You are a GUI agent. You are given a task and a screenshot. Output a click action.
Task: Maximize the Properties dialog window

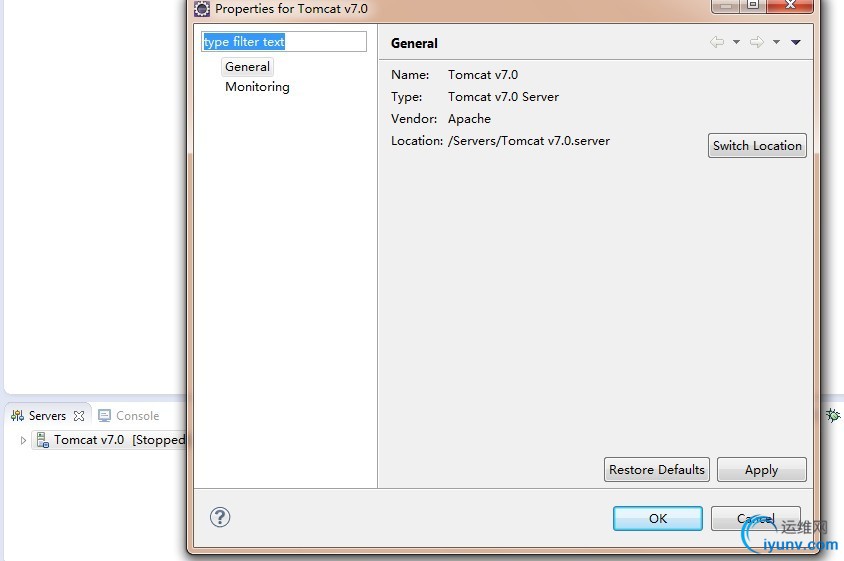(x=752, y=5)
